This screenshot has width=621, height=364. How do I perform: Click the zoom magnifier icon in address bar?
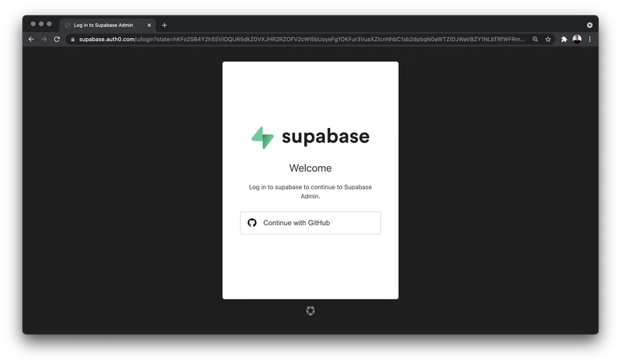pos(535,40)
